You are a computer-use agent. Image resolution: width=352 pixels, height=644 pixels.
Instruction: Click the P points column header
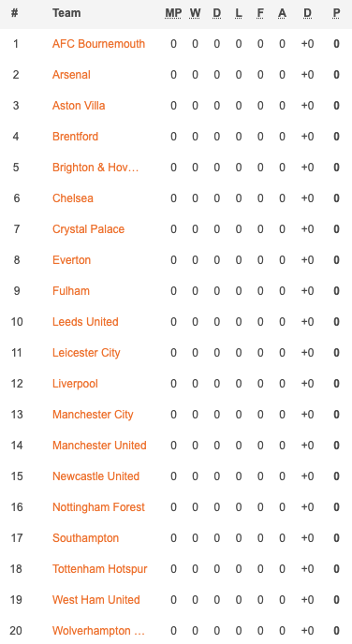coord(336,13)
